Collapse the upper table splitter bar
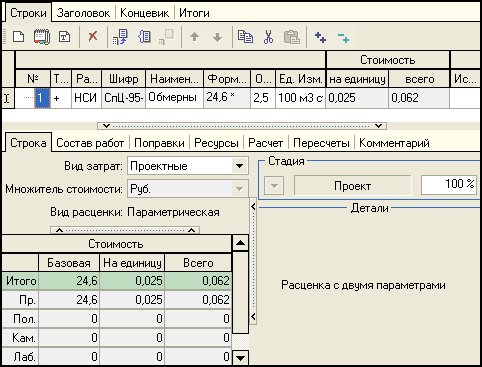The height and width of the screenshot is (367, 482). point(242,126)
